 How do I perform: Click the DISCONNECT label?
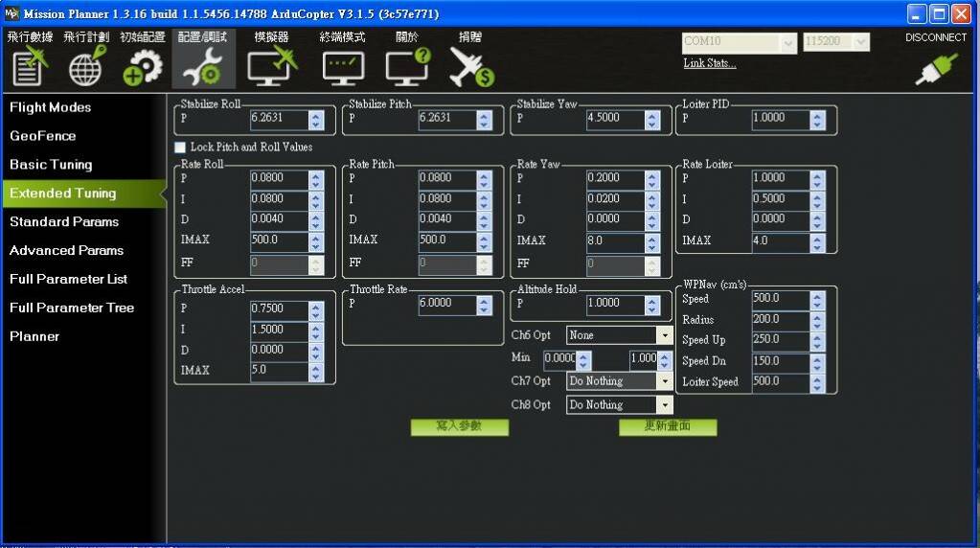[x=936, y=37]
